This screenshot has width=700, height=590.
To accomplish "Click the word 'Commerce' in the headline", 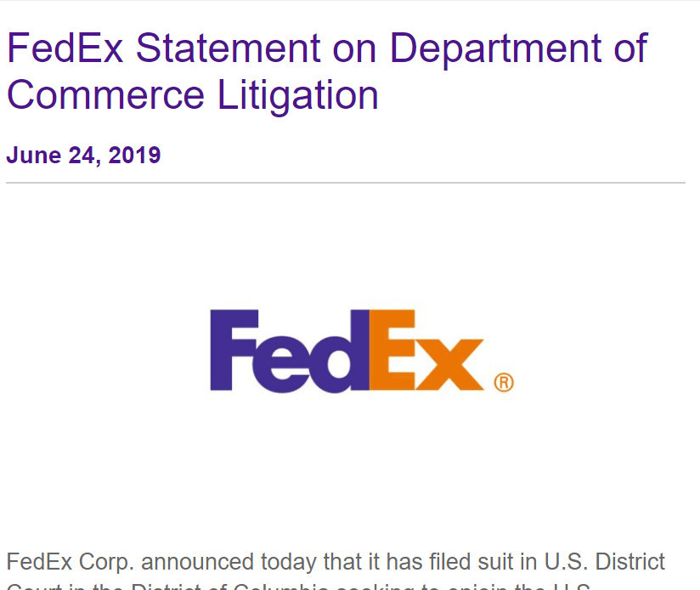I will pos(106,94).
